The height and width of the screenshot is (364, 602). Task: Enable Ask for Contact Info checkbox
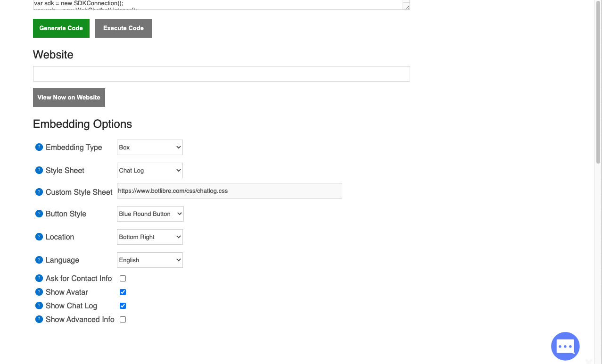[x=123, y=279]
